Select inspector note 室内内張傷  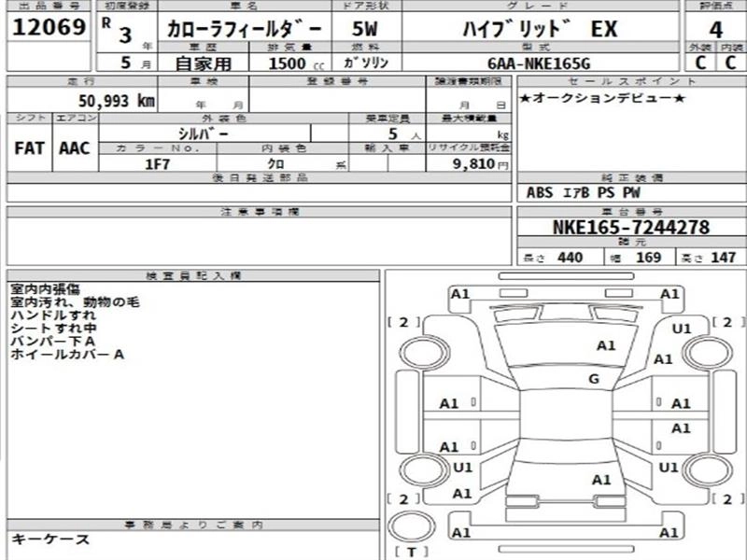pos(45,288)
